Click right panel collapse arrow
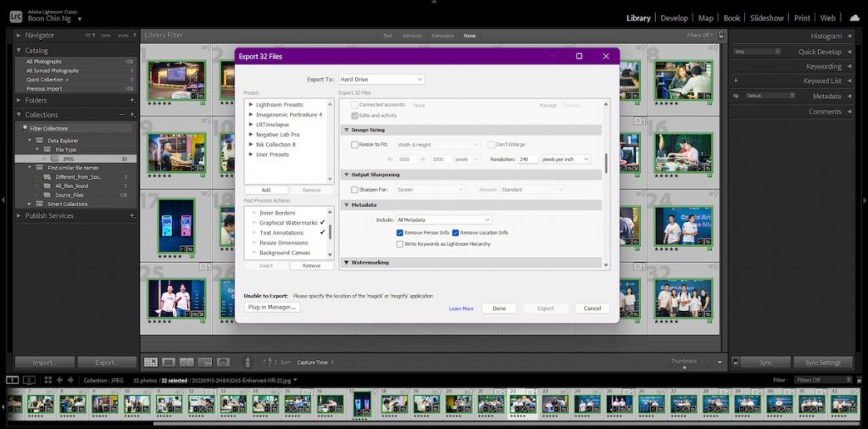This screenshot has height=429, width=868. [865, 200]
